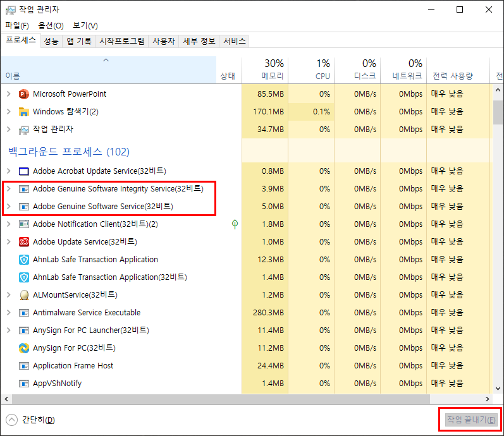
Task: Switch to the 사용자 tab
Action: (164, 41)
